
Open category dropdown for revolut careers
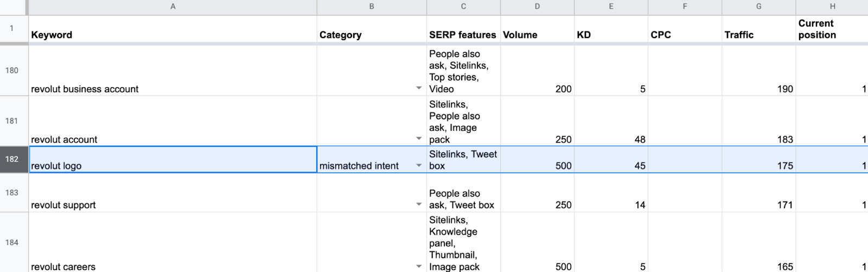[x=419, y=266]
